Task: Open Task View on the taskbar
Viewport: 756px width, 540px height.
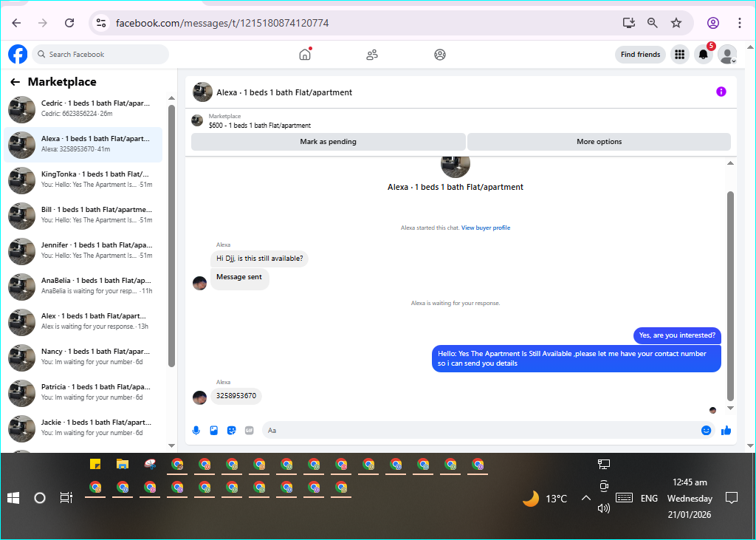Action: point(66,498)
